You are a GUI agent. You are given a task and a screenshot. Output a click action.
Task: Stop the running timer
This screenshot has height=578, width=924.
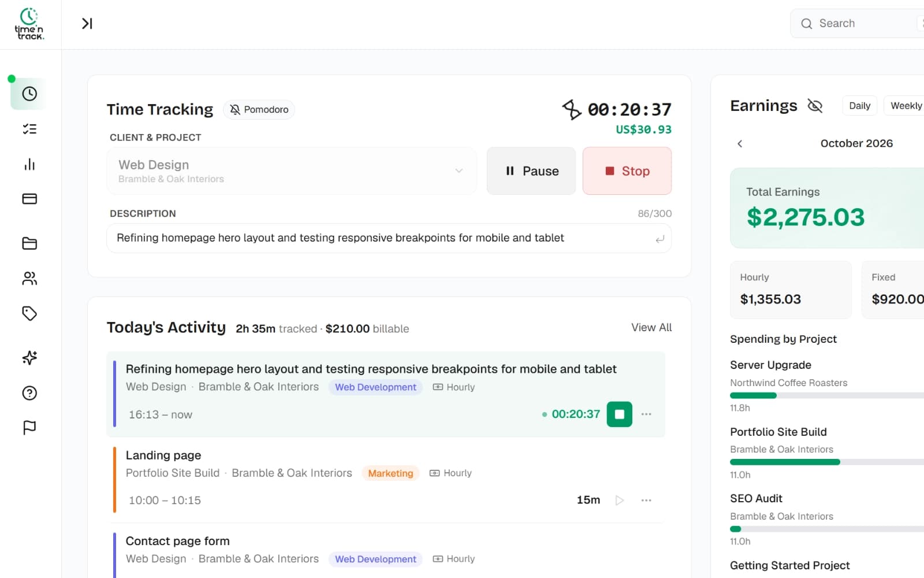pyautogui.click(x=627, y=171)
